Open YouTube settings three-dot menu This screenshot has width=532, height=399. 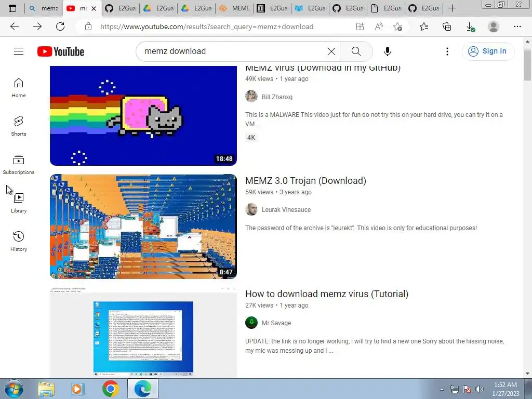447,51
